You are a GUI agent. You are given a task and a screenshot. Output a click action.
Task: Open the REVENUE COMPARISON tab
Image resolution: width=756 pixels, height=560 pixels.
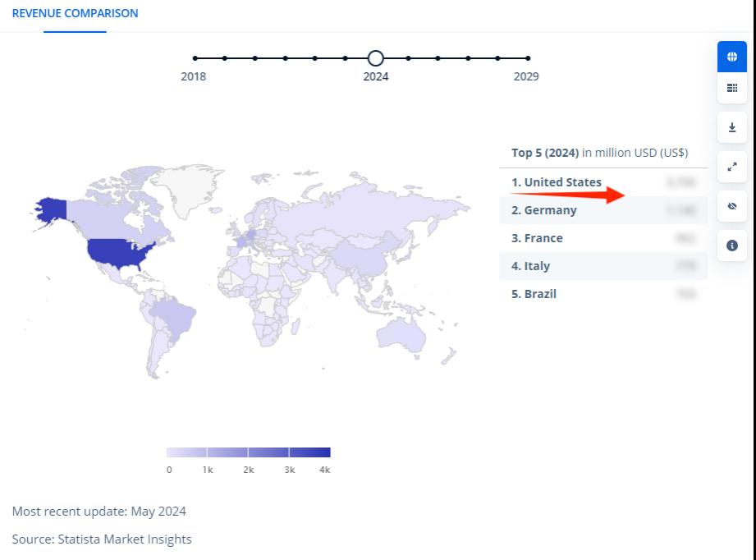pyautogui.click(x=75, y=14)
